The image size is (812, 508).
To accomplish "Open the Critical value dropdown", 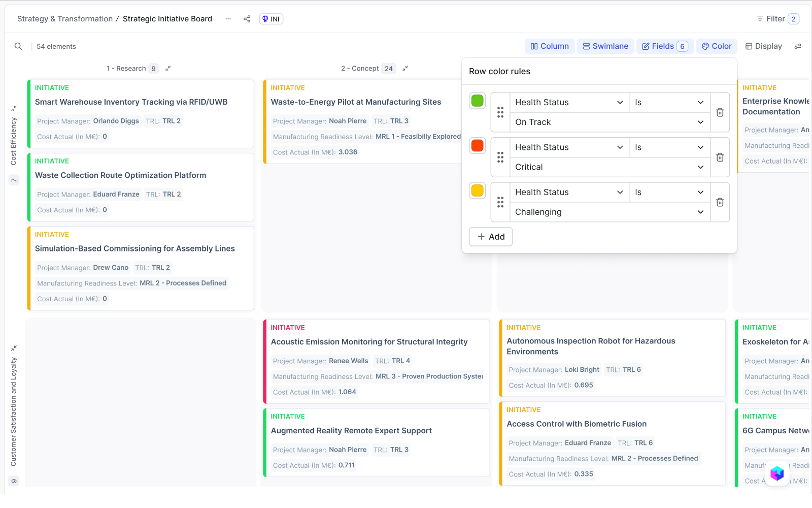I will 610,167.
